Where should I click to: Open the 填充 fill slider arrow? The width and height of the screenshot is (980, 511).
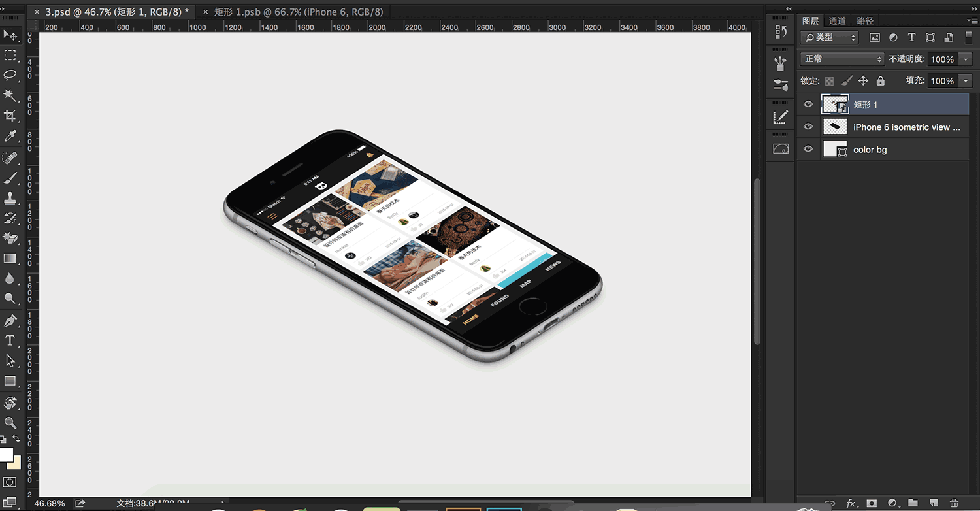pos(966,81)
